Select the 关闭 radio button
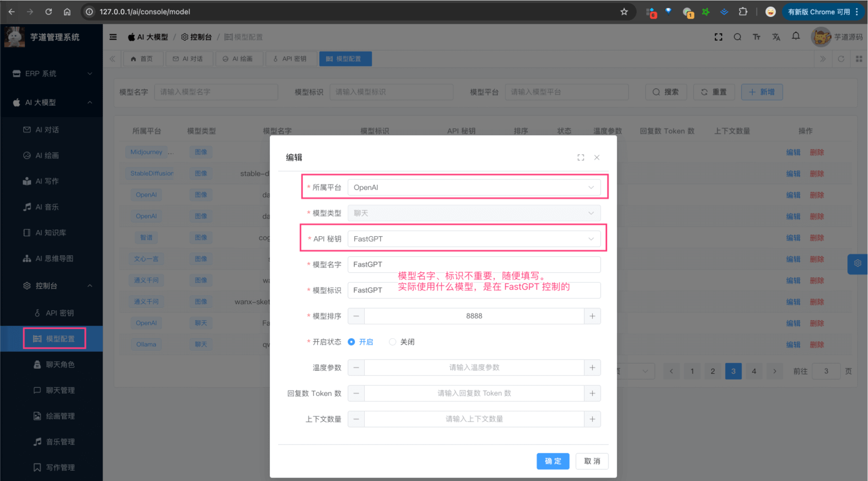This screenshot has width=868, height=481. pos(392,341)
